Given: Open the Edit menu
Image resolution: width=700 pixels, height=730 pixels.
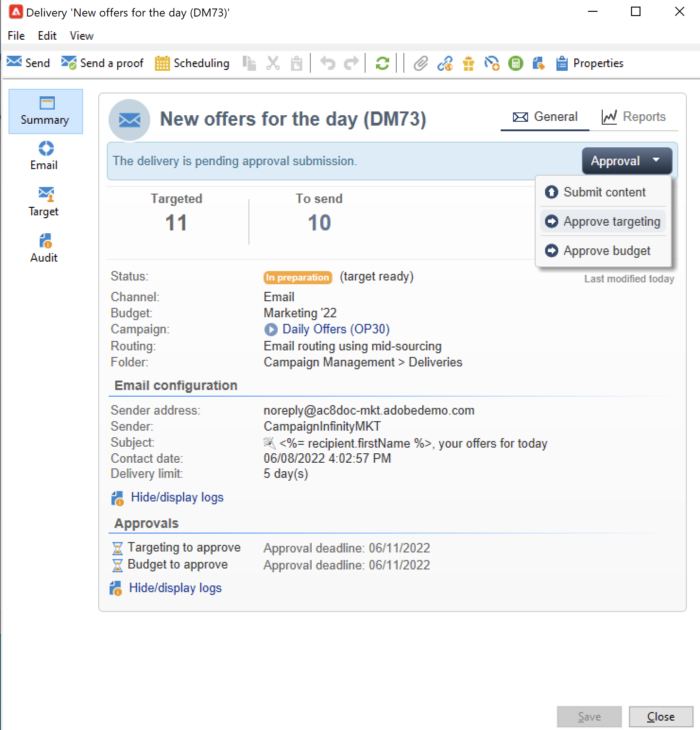Looking at the screenshot, I should pyautogui.click(x=47, y=36).
